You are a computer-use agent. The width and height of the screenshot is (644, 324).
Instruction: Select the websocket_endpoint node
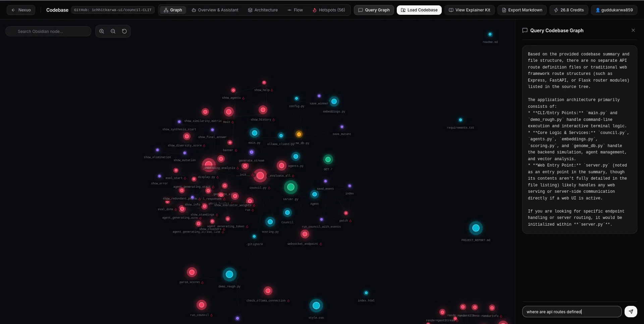click(305, 234)
